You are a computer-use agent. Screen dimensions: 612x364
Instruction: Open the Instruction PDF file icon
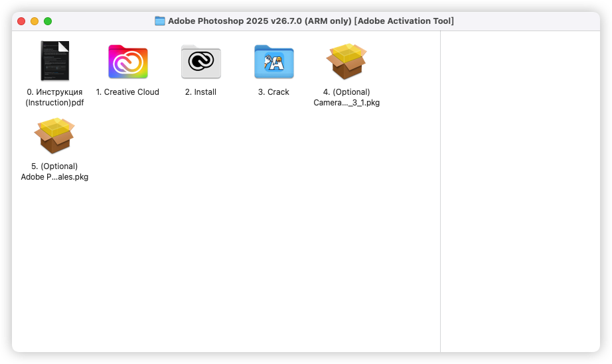pos(54,61)
